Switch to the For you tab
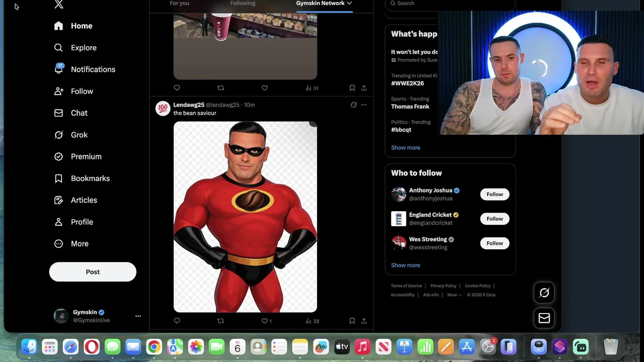 click(x=180, y=4)
